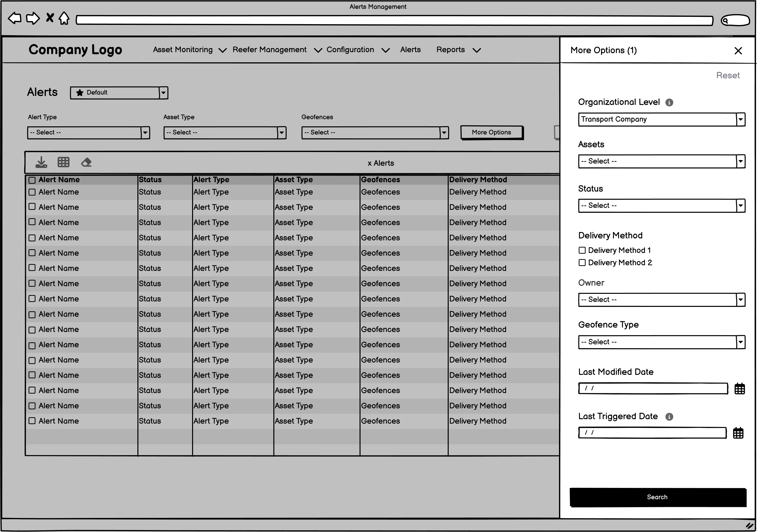Click the browser address bar

pyautogui.click(x=394, y=20)
